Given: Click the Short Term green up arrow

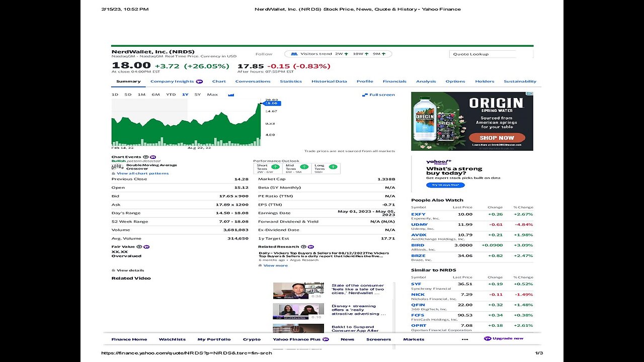Looking at the screenshot, I should click(275, 167).
